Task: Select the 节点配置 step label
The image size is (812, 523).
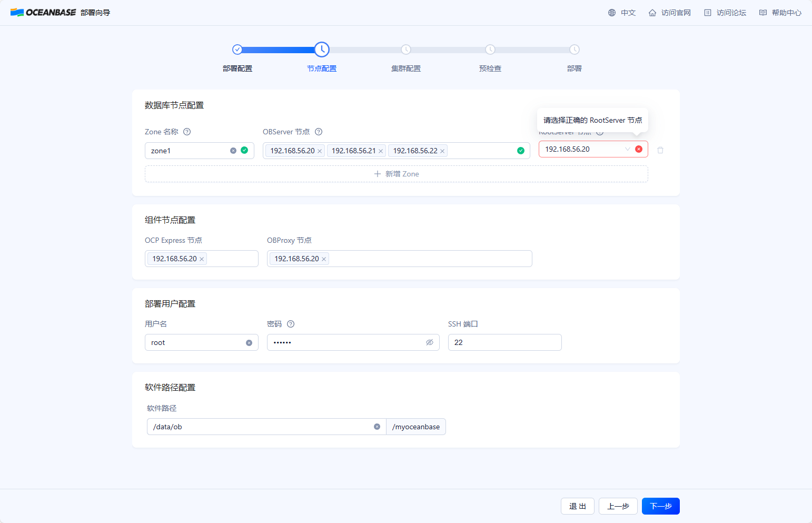Action: 322,68
